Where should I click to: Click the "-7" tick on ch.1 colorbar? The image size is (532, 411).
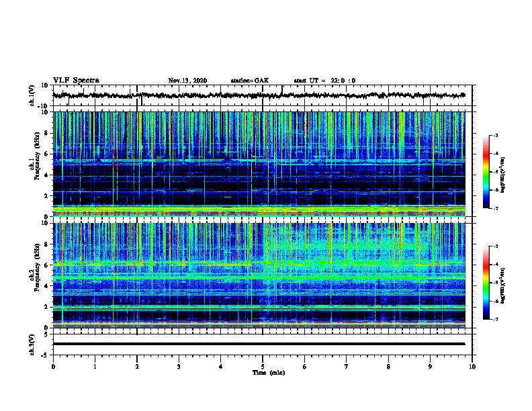coord(496,208)
